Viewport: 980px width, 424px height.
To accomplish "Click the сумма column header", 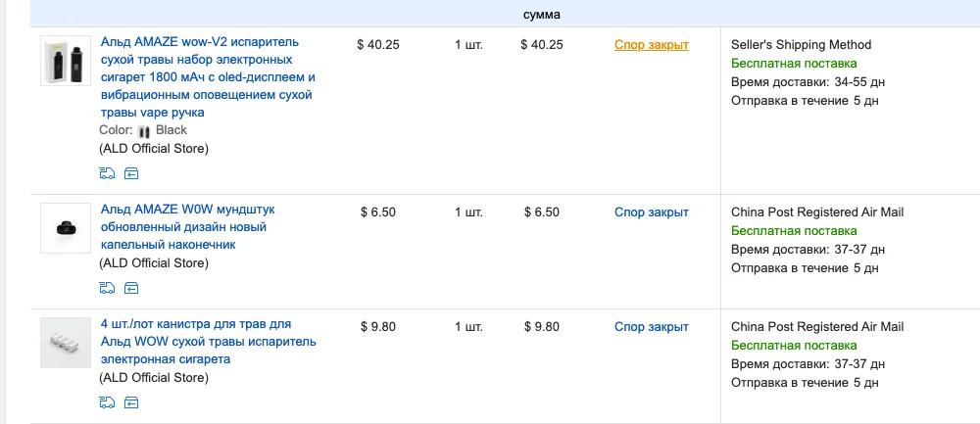I will click(x=542, y=14).
